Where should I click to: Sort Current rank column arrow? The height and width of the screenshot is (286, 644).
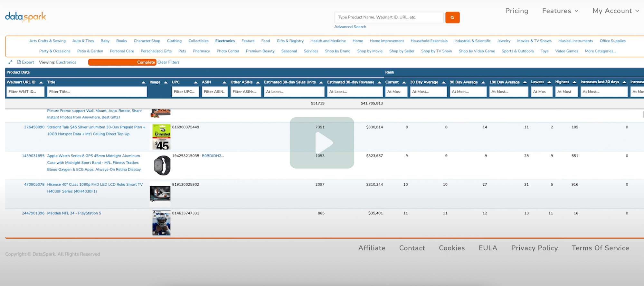404,82
